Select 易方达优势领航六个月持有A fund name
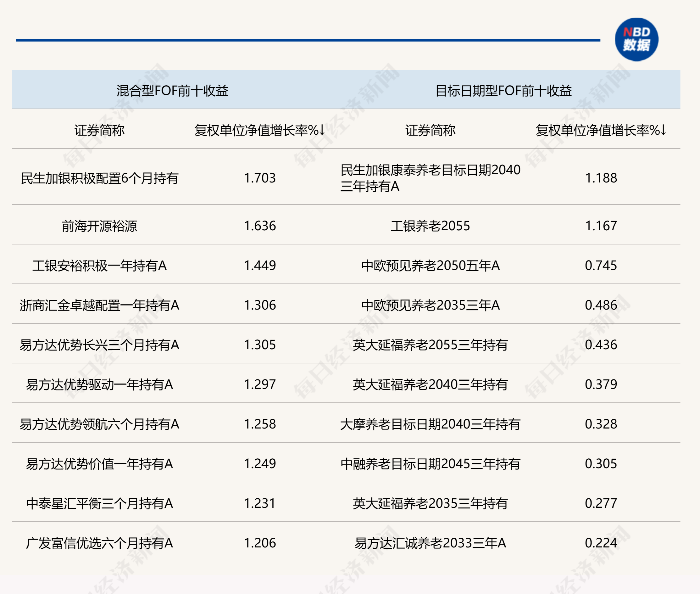Image resolution: width=700 pixels, height=594 pixels. [99, 425]
